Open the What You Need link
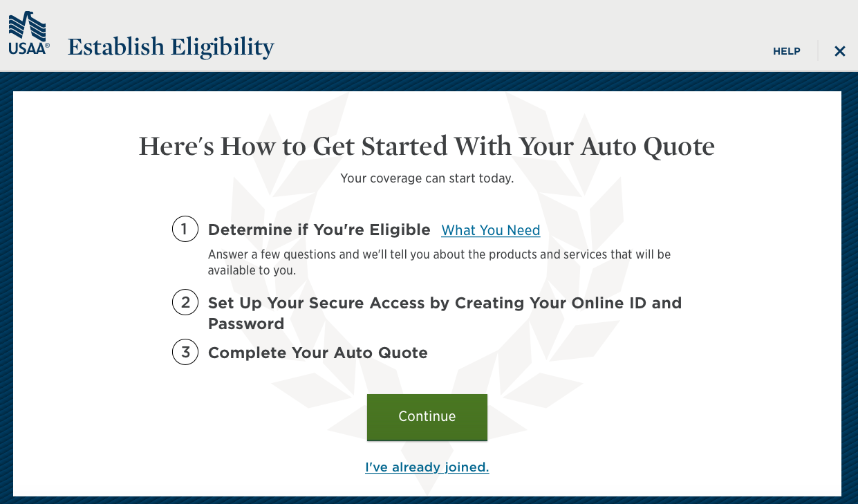The image size is (858, 504). coord(490,230)
